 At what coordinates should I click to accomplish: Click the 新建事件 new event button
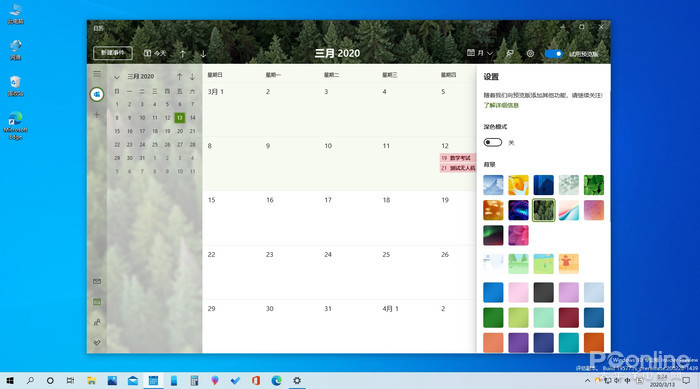pyautogui.click(x=112, y=53)
